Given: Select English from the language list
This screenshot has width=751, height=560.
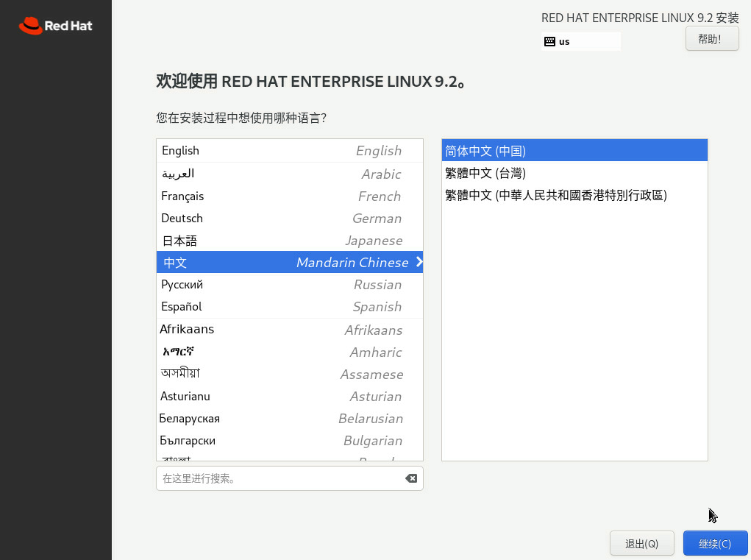Looking at the screenshot, I should click(x=289, y=151).
